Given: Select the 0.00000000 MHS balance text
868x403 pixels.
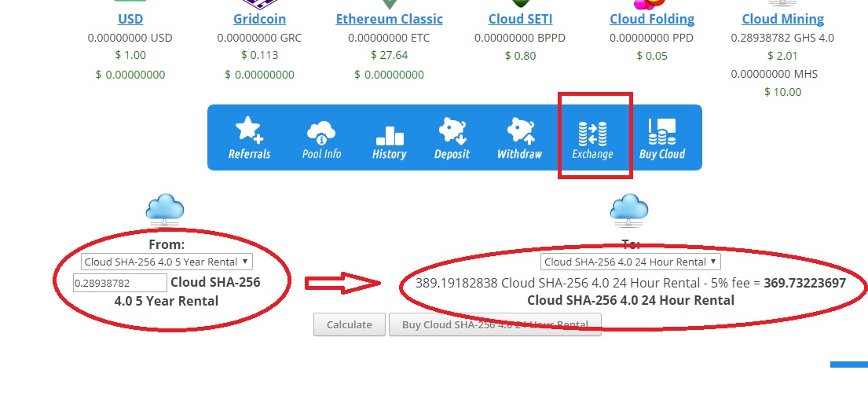Looking at the screenshot, I should tap(774, 74).
